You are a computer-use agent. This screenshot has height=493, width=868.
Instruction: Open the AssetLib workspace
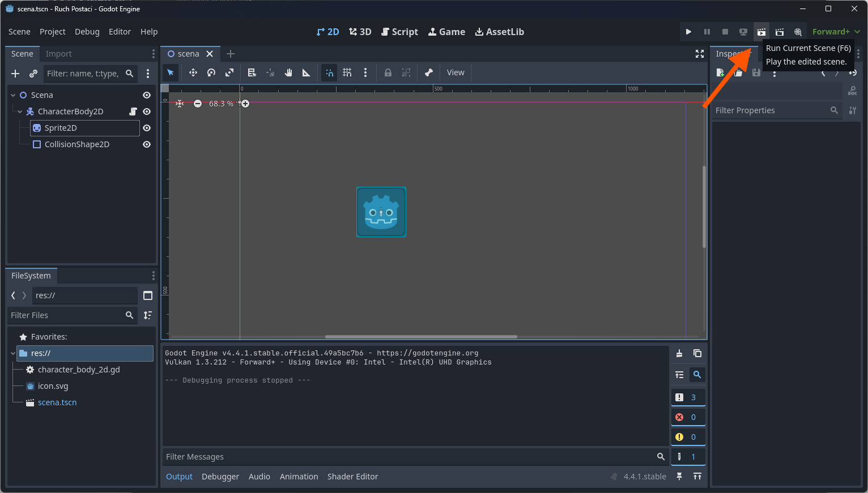tap(500, 32)
